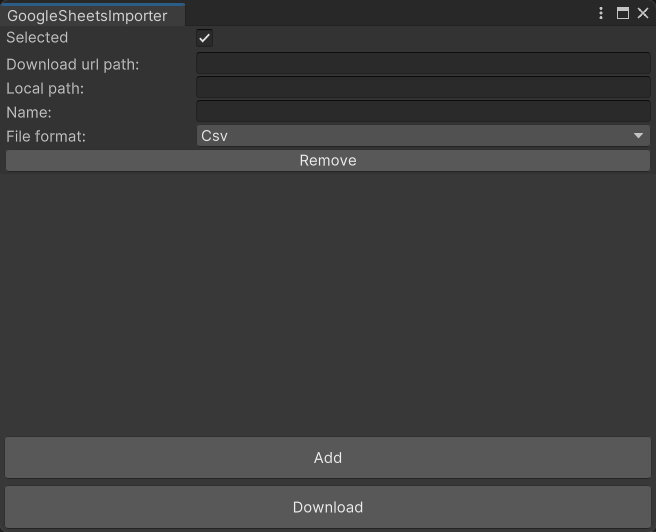The height and width of the screenshot is (532, 656).
Task: Open the three-dot window options menu
Action: tap(601, 13)
